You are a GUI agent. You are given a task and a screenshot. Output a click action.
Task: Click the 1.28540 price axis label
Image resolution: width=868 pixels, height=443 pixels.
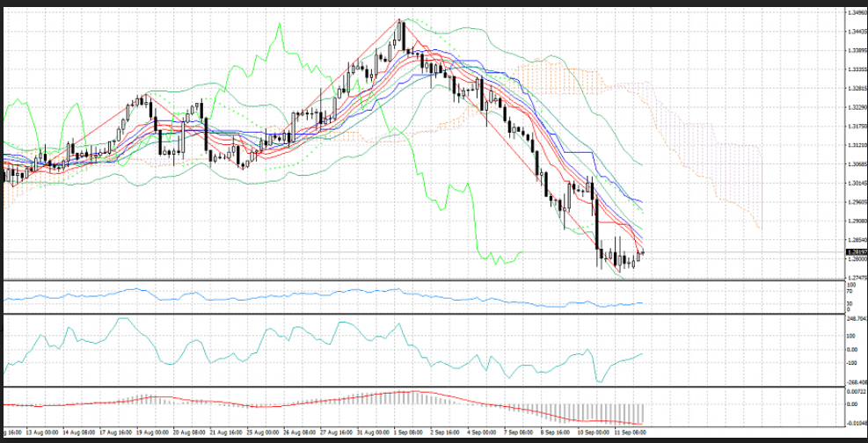click(856, 240)
